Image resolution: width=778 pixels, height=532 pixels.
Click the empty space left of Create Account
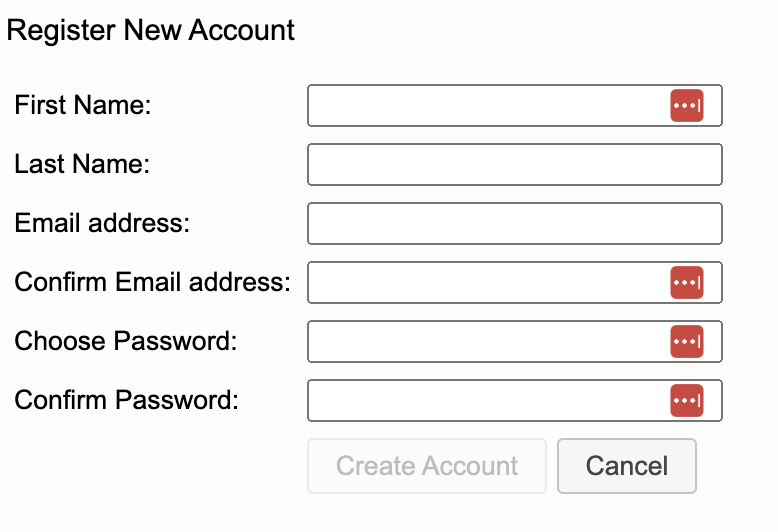click(156, 466)
